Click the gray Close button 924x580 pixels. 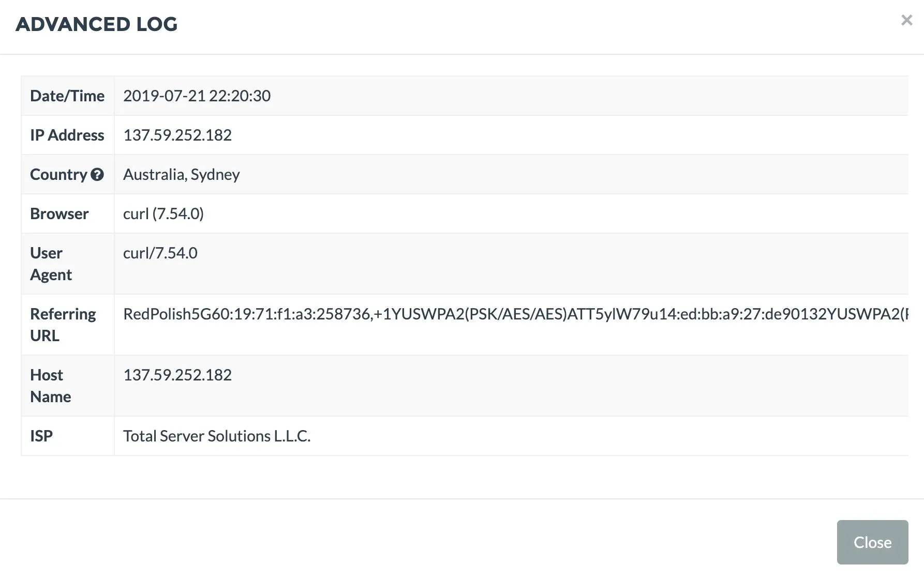tap(872, 542)
